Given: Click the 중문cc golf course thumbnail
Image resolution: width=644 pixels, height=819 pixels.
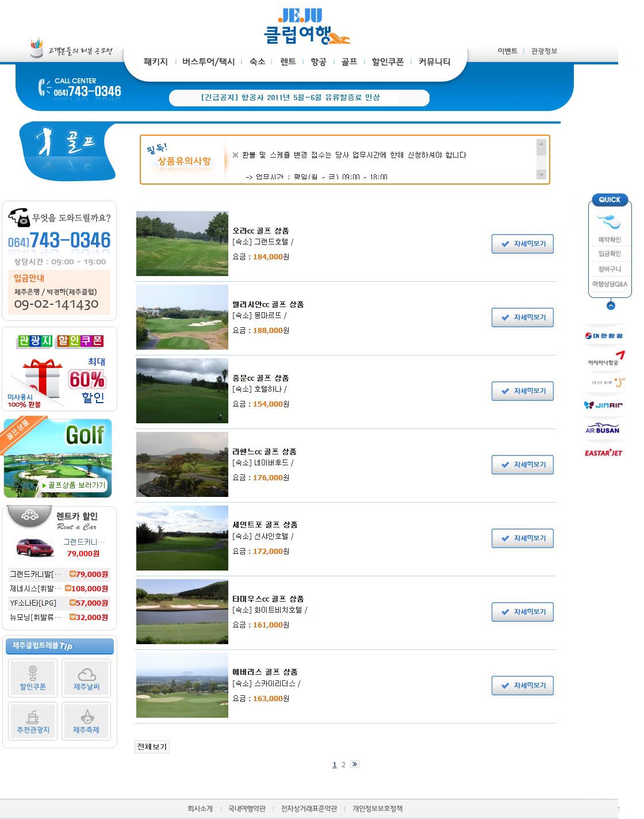Looking at the screenshot, I should 182,391.
